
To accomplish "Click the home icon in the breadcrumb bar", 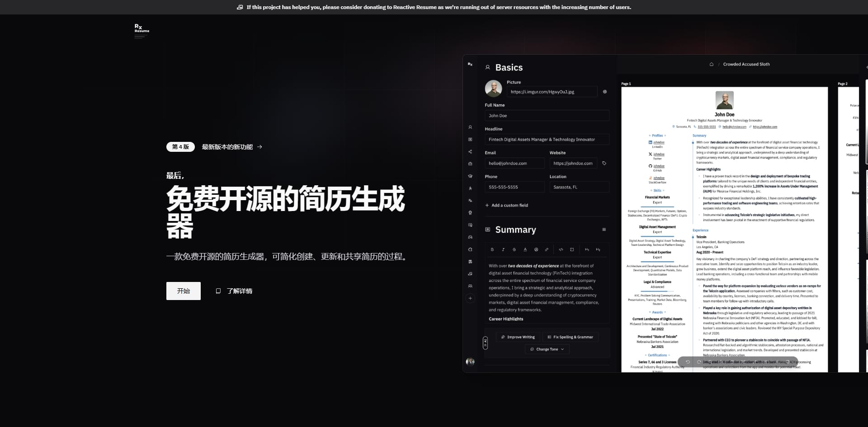I will point(712,64).
